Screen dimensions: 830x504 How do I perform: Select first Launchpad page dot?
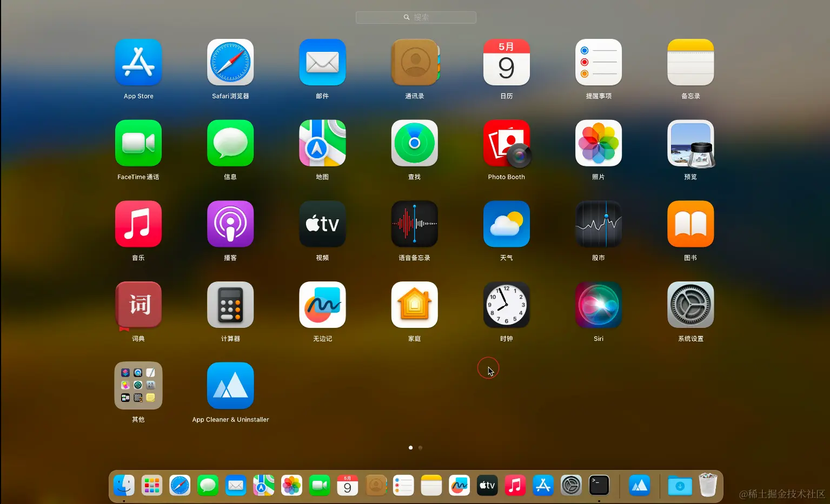coord(410,447)
